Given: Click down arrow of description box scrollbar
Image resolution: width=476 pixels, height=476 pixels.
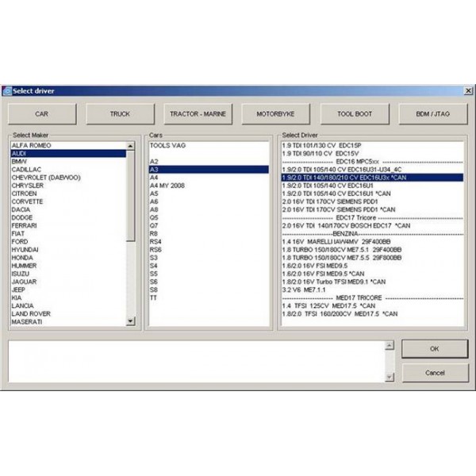Looking at the screenshot, I should click(390, 377).
